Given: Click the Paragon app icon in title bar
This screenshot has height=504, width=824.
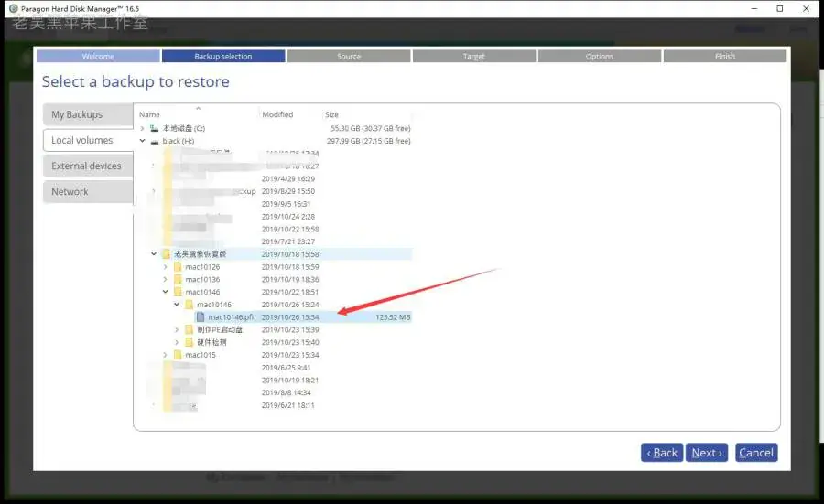Looking at the screenshot, I should click(13, 8).
